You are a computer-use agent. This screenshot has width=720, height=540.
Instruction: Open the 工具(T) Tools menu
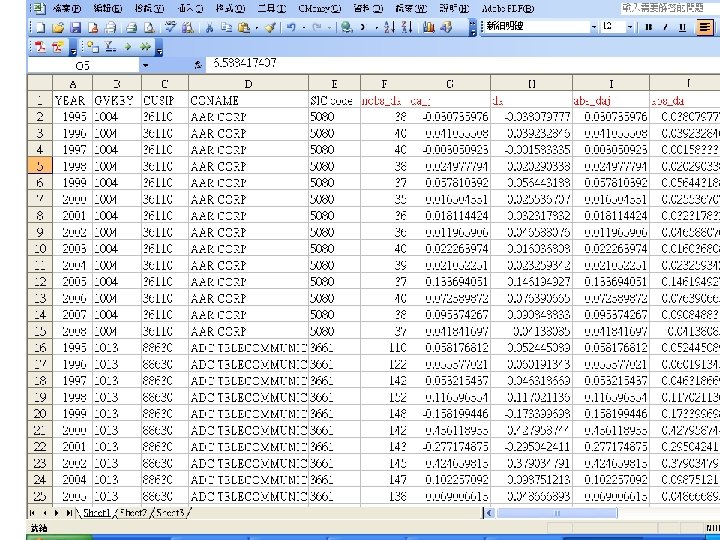tap(271, 8)
